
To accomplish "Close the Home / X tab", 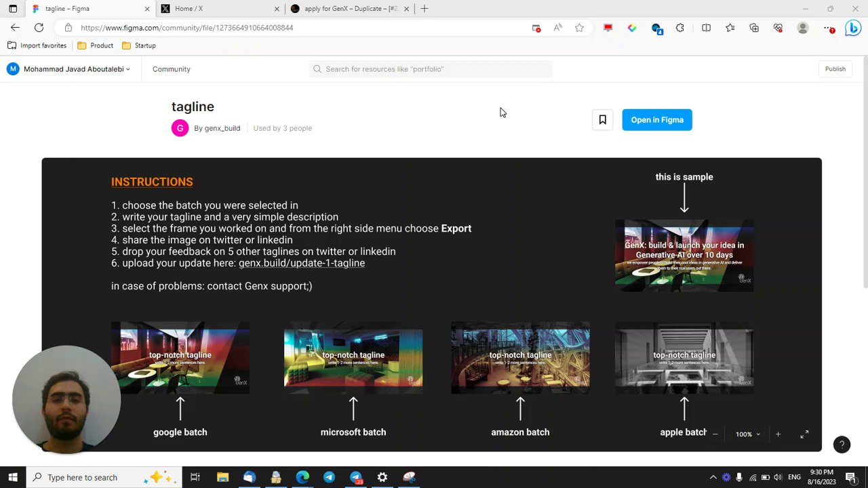I will (277, 9).
